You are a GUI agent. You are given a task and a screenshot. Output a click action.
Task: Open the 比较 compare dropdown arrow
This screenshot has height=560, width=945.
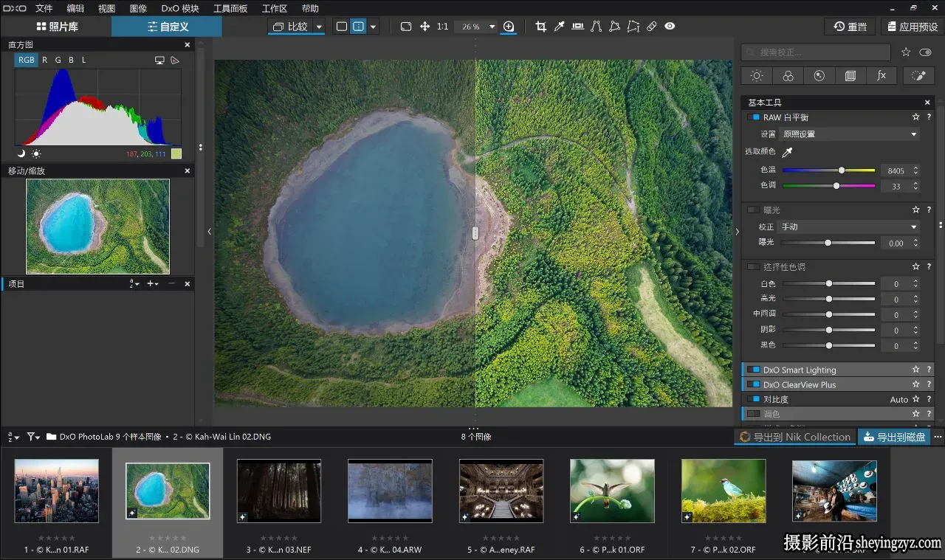coord(319,27)
